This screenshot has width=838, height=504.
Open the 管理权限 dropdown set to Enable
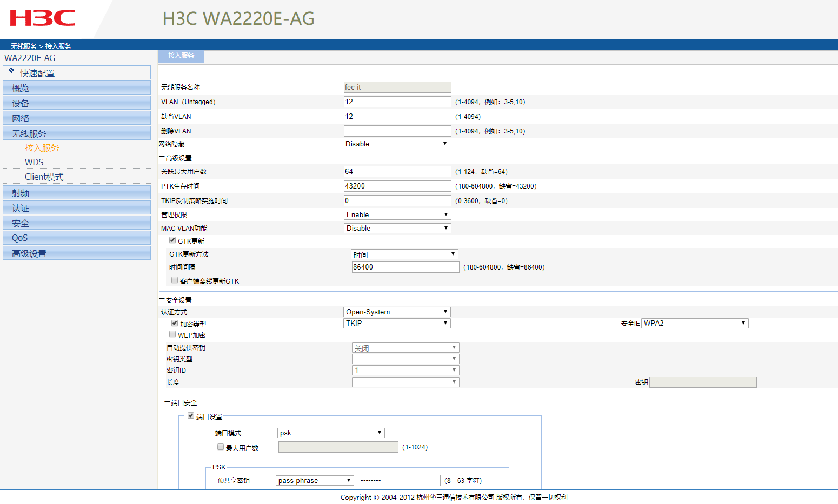(397, 214)
